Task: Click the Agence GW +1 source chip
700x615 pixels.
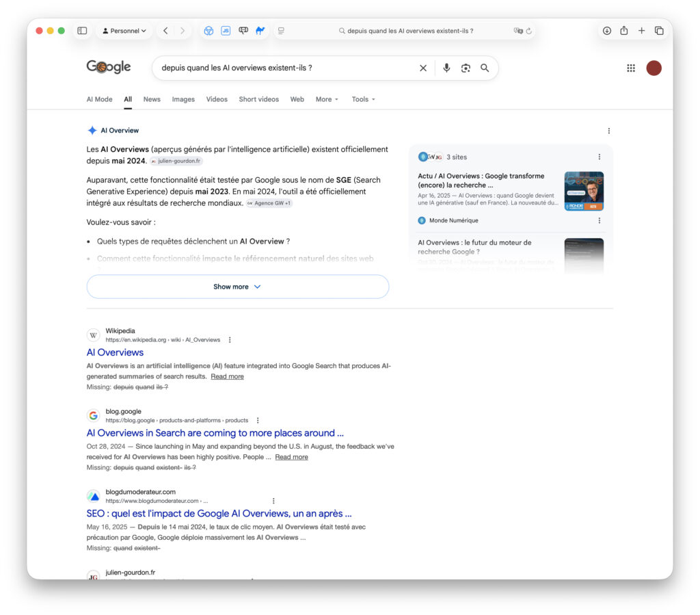Action: [269, 203]
